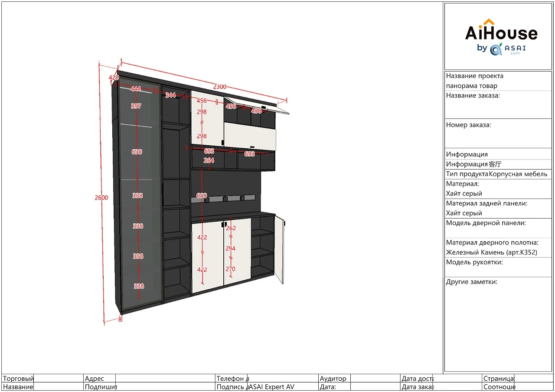Select the 650 dimension near wall panel
Viewport: 555px width, 392px height.
(x=202, y=196)
